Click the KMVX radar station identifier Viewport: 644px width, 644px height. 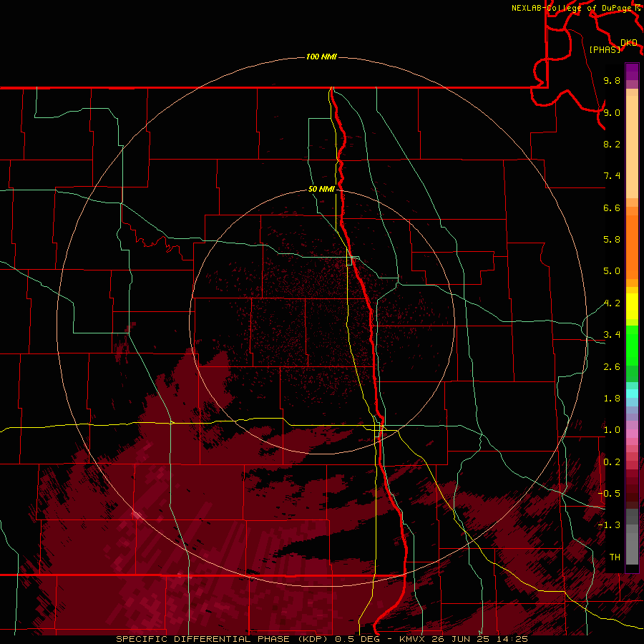click(x=414, y=639)
